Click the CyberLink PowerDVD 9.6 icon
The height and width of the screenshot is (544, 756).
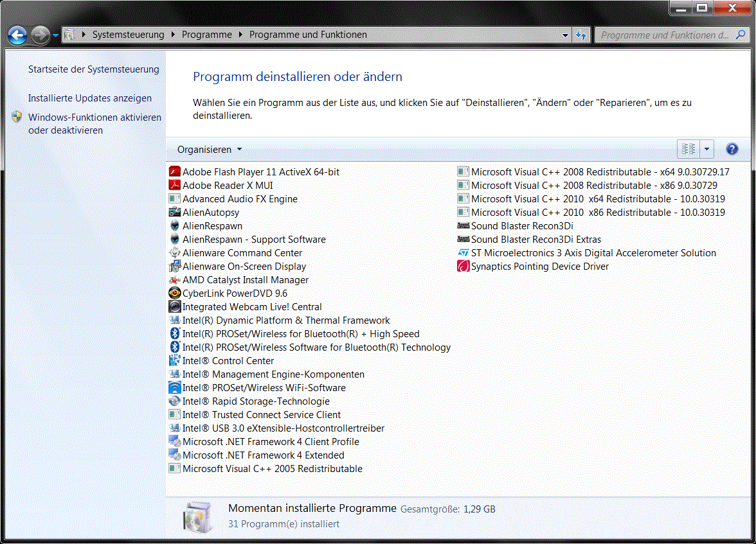(x=175, y=293)
